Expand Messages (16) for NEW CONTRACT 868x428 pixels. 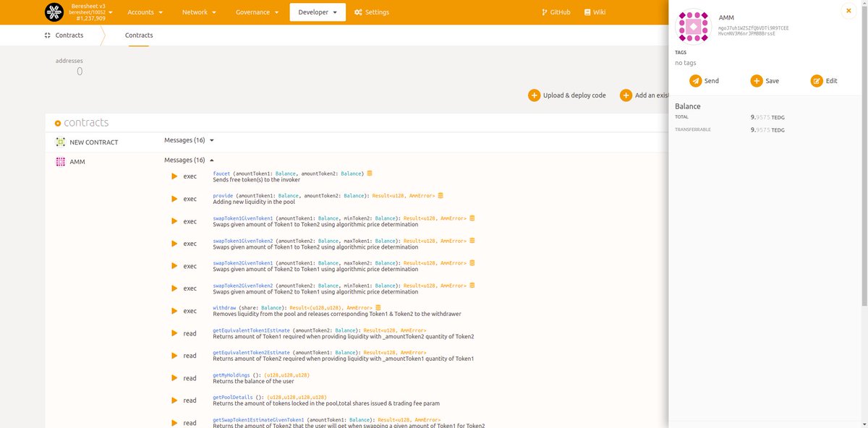coord(190,140)
